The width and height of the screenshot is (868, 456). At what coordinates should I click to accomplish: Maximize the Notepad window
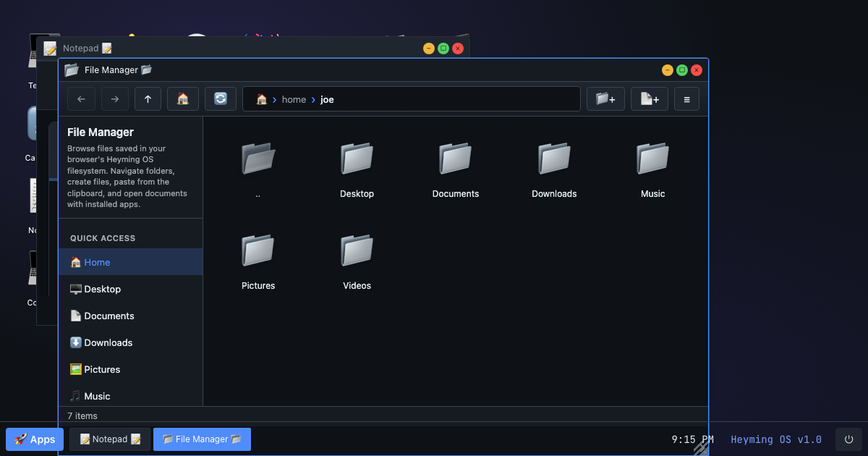(443, 48)
